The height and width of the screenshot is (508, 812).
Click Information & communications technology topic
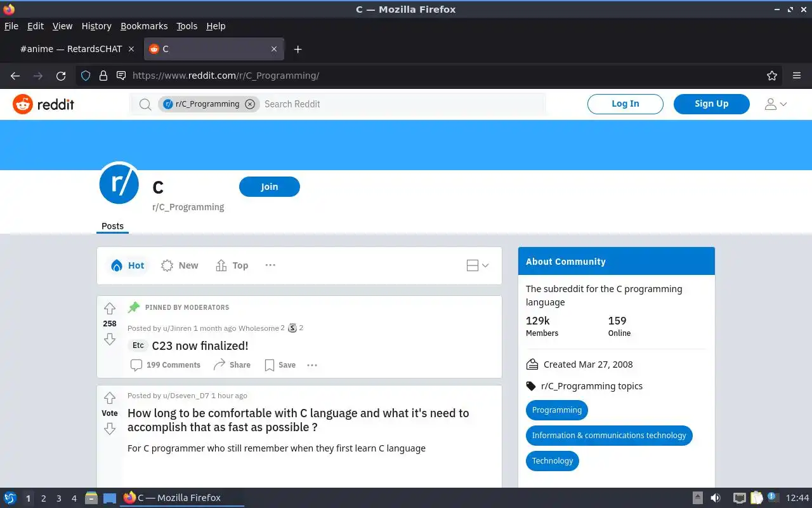tap(609, 436)
